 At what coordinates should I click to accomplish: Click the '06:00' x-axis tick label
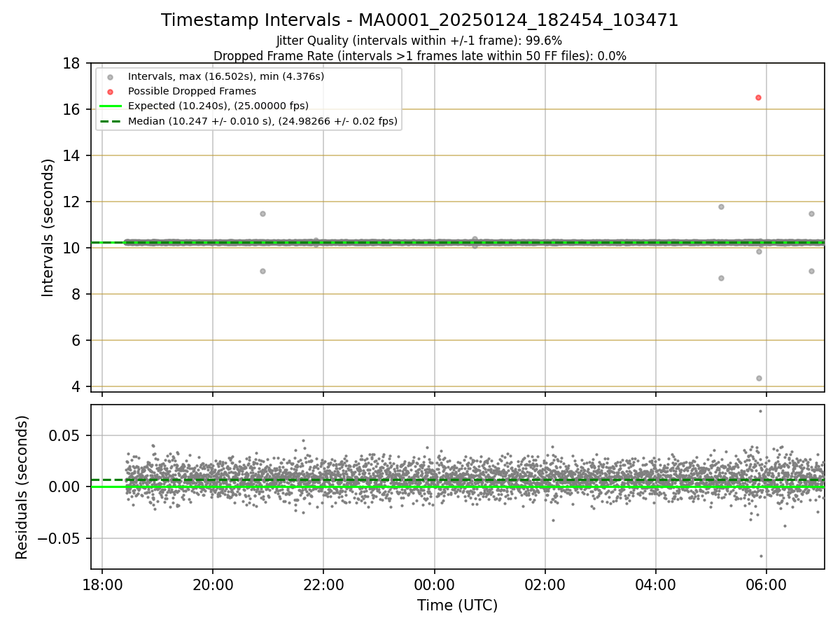pyautogui.click(x=766, y=584)
